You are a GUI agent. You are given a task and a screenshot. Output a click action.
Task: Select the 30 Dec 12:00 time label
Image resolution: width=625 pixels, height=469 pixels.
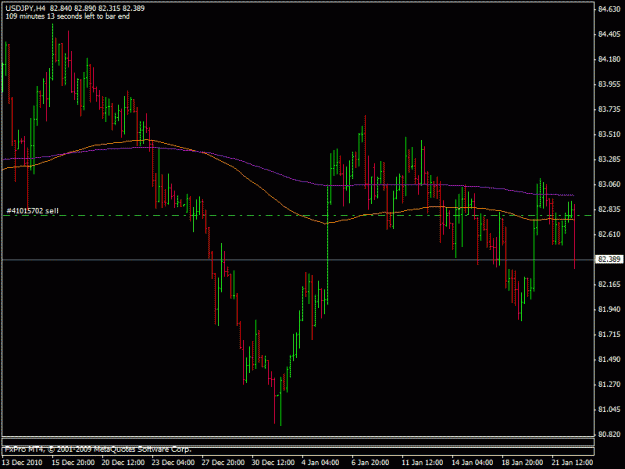coord(273,462)
